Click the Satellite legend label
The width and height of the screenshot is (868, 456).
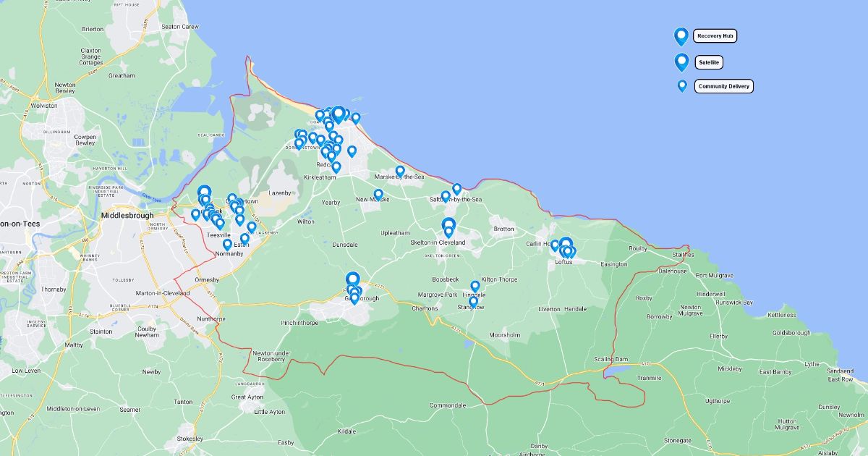click(709, 62)
